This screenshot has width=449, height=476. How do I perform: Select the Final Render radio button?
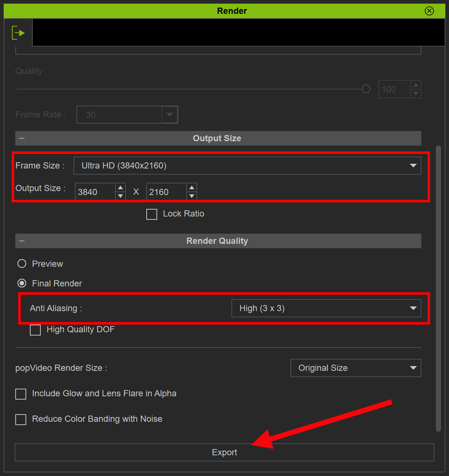click(x=22, y=283)
